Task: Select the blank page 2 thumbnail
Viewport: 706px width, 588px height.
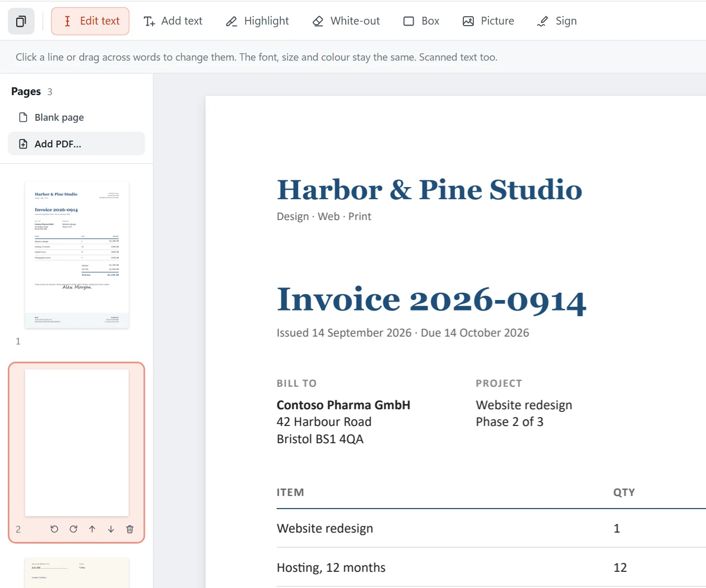Action: click(77, 443)
